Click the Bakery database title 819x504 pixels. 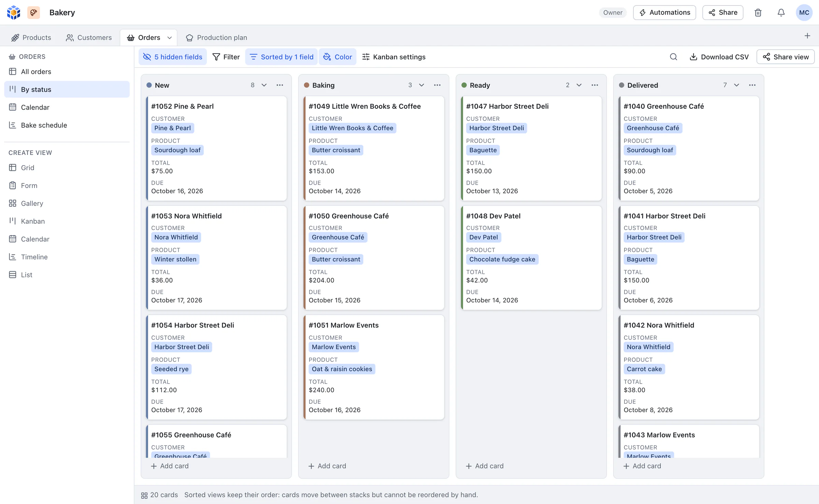pyautogui.click(x=62, y=13)
